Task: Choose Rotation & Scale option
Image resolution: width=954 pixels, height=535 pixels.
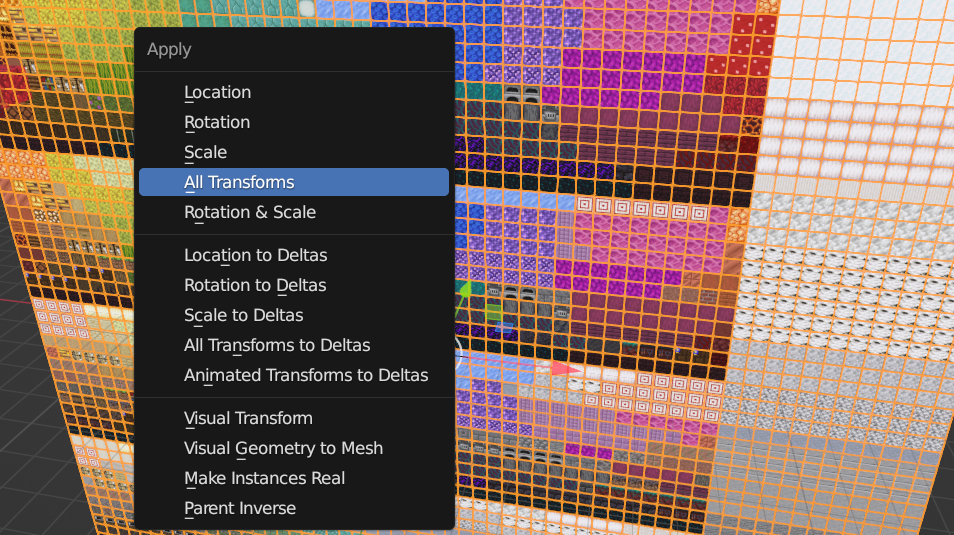Action: pos(294,212)
